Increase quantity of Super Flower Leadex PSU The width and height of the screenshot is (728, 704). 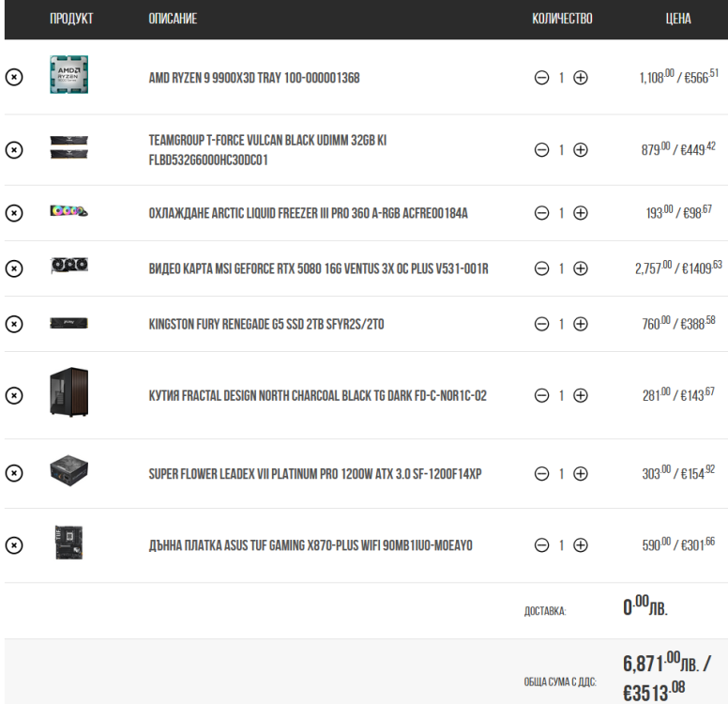tap(581, 473)
